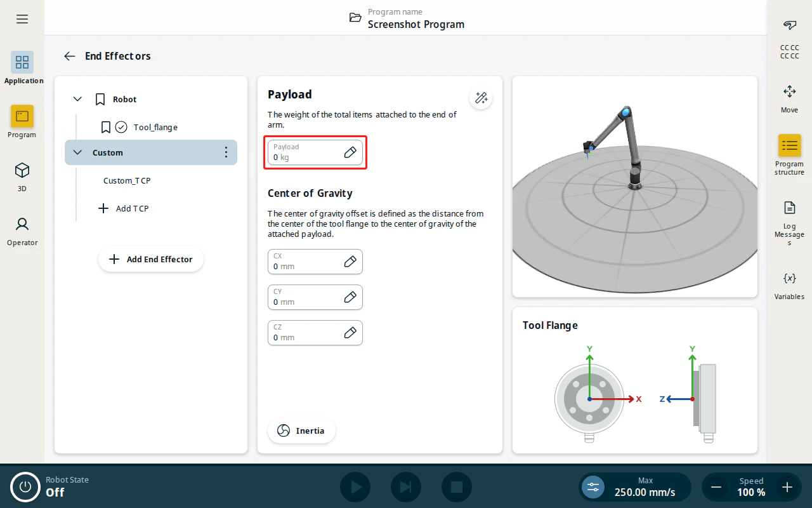
Task: Open the Inertia settings button
Action: (x=301, y=431)
